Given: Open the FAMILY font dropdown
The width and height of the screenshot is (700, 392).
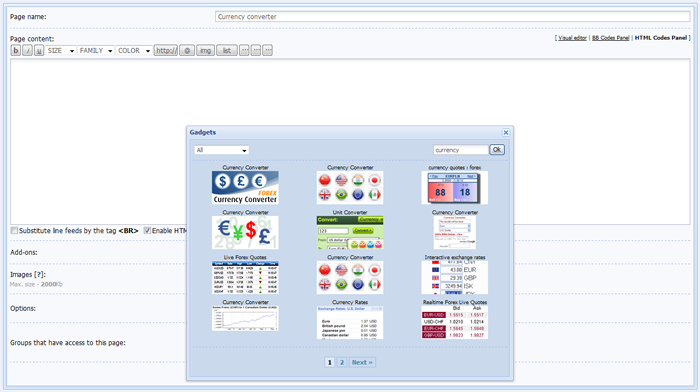Looking at the screenshot, I should click(96, 50).
